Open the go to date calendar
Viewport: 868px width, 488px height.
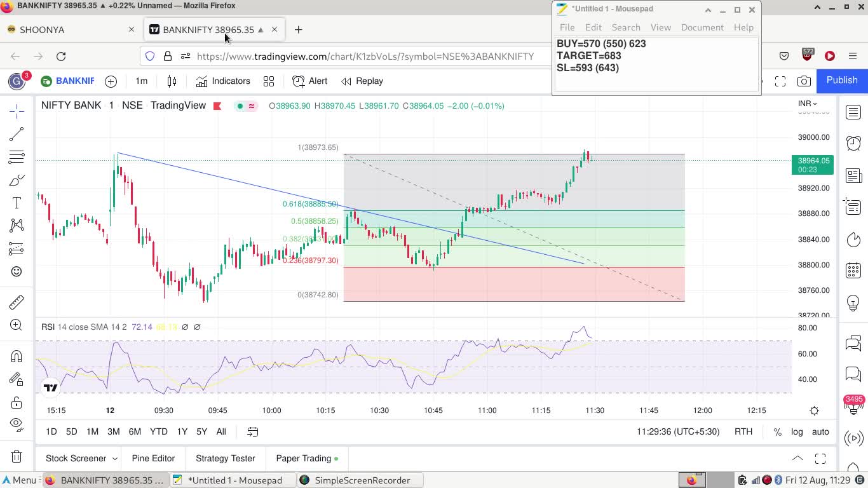click(x=252, y=431)
